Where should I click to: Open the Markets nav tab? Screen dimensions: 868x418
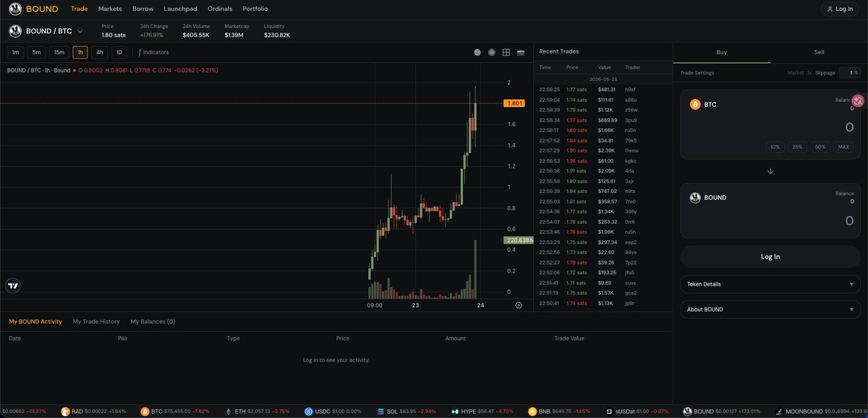pyautogui.click(x=110, y=9)
